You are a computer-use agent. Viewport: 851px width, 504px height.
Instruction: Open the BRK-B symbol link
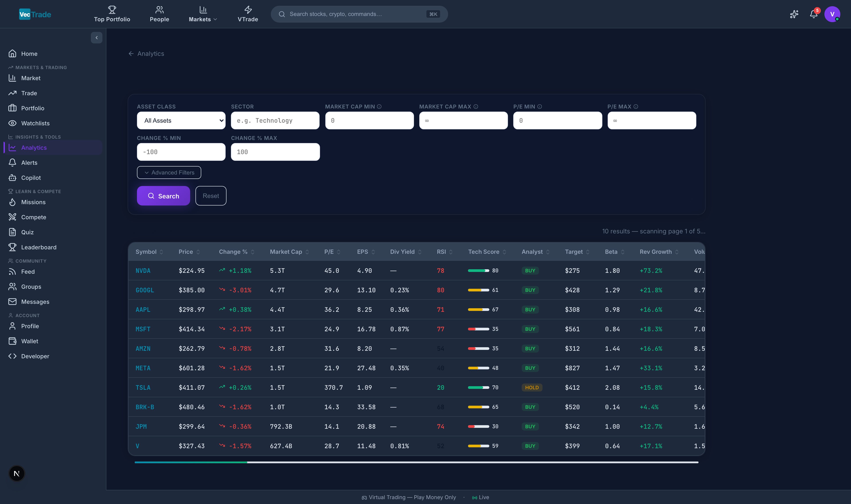145,407
